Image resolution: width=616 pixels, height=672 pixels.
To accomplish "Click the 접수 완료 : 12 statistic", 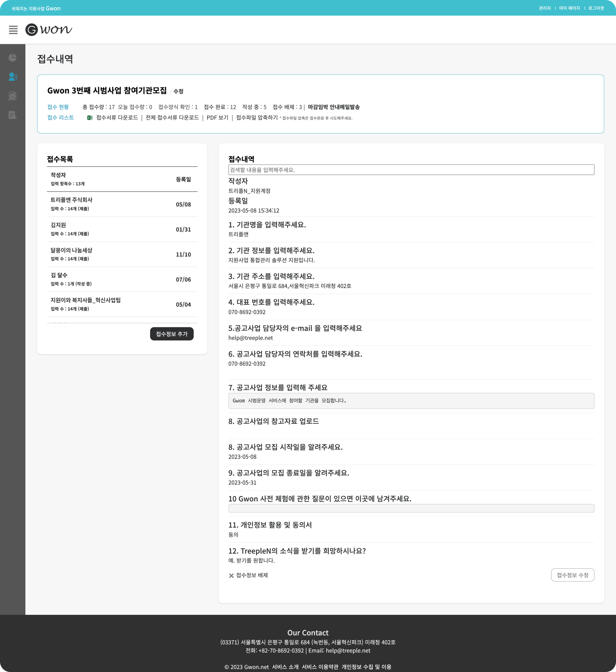I will (220, 107).
